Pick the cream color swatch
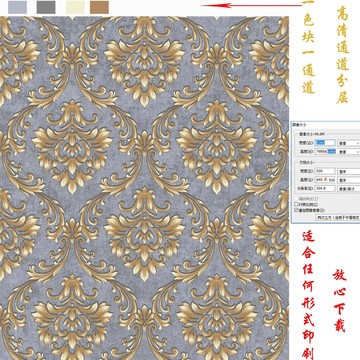Screen dimensions: 360x360 (x=75, y=7)
